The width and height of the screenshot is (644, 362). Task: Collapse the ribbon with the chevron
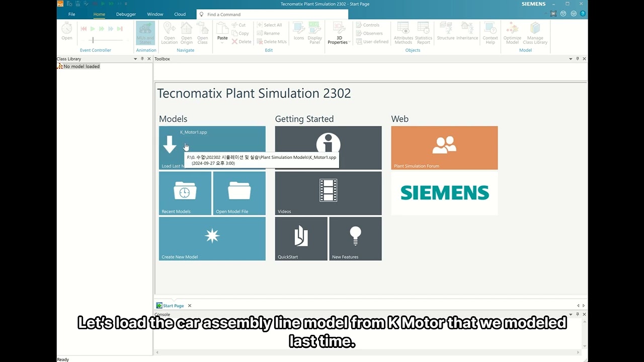point(546,14)
